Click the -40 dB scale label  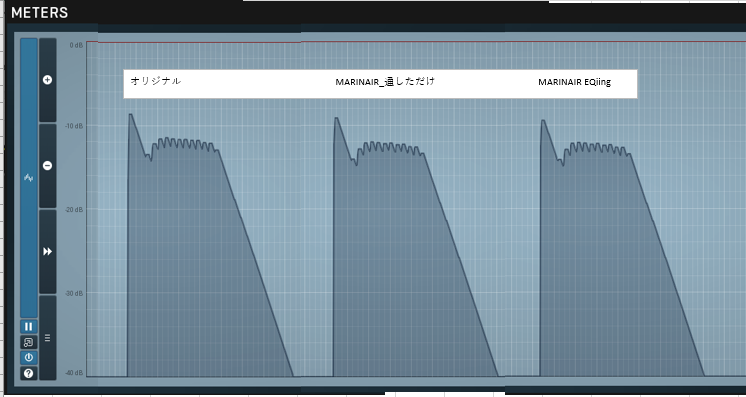75,373
